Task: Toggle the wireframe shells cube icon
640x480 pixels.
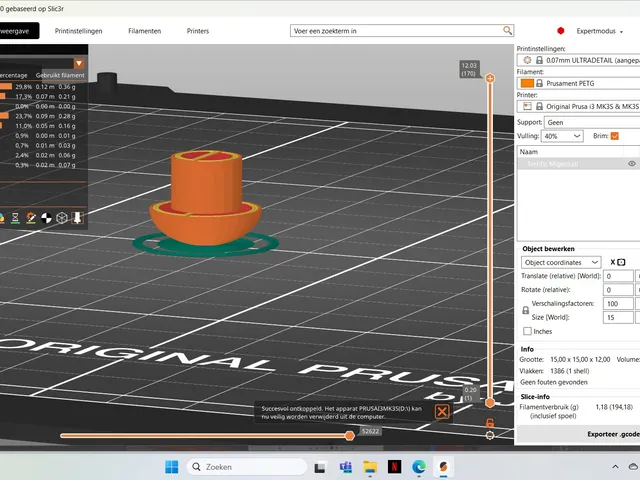Action: tap(62, 218)
